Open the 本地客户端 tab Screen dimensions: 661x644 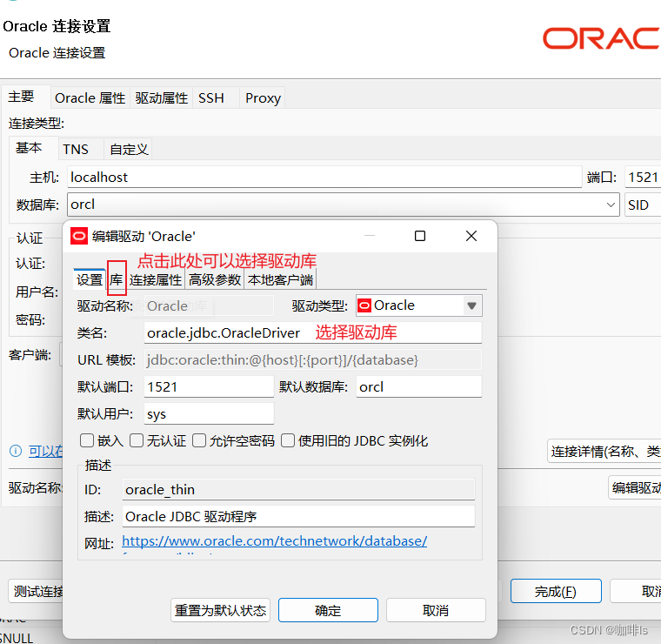tap(280, 279)
